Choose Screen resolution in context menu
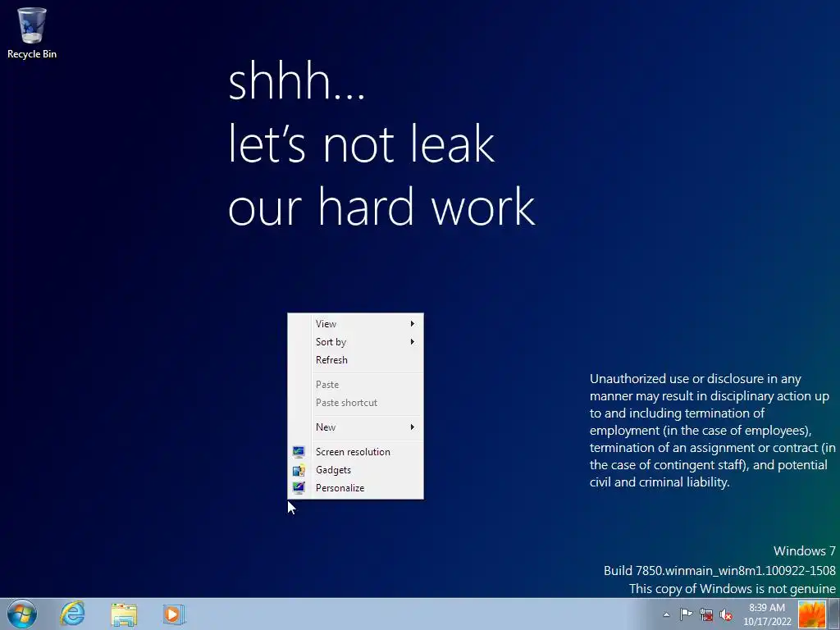The width and height of the screenshot is (840, 630). point(356,452)
